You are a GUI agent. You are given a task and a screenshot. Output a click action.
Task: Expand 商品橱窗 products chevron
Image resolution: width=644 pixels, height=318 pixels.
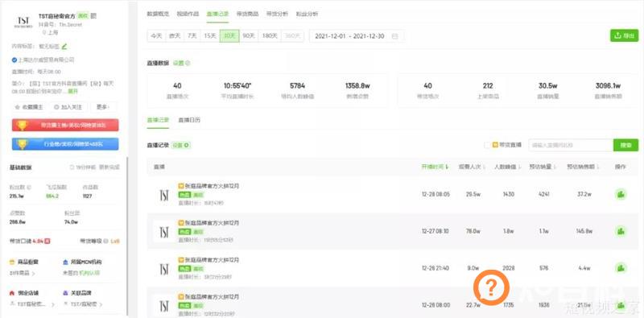[33, 273]
